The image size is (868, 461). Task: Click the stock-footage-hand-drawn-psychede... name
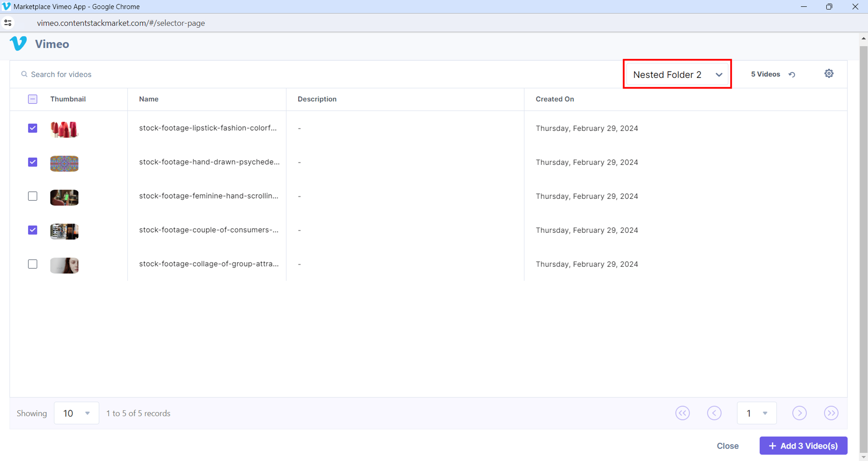pyautogui.click(x=209, y=162)
